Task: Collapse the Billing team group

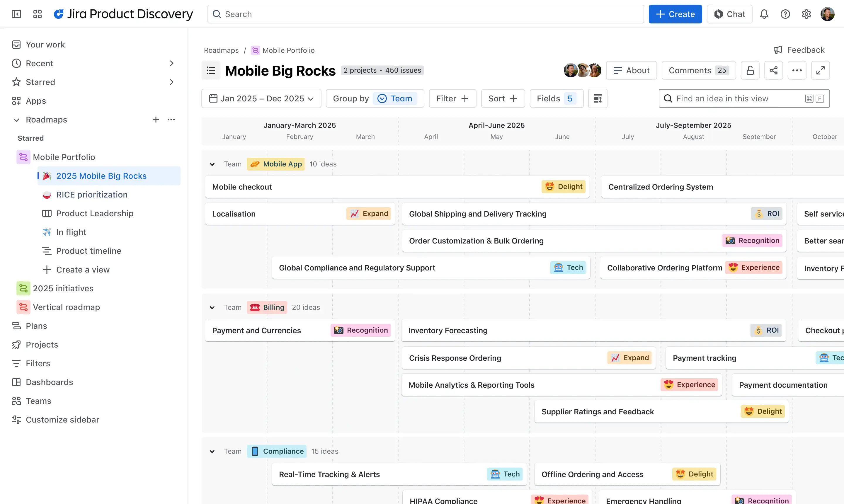Action: (x=212, y=307)
